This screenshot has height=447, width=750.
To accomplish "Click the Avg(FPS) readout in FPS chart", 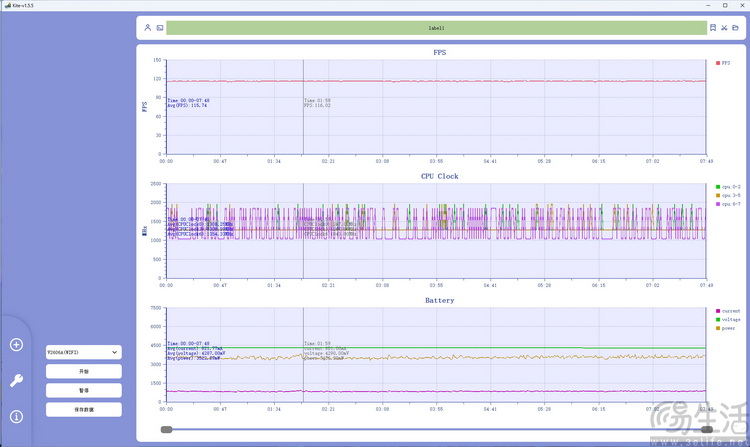I will point(187,105).
